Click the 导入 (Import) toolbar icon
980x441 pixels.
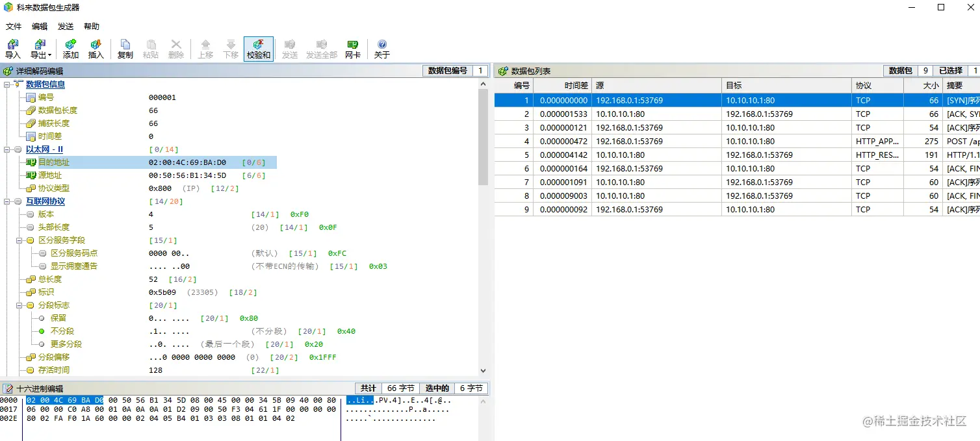tap(12, 45)
